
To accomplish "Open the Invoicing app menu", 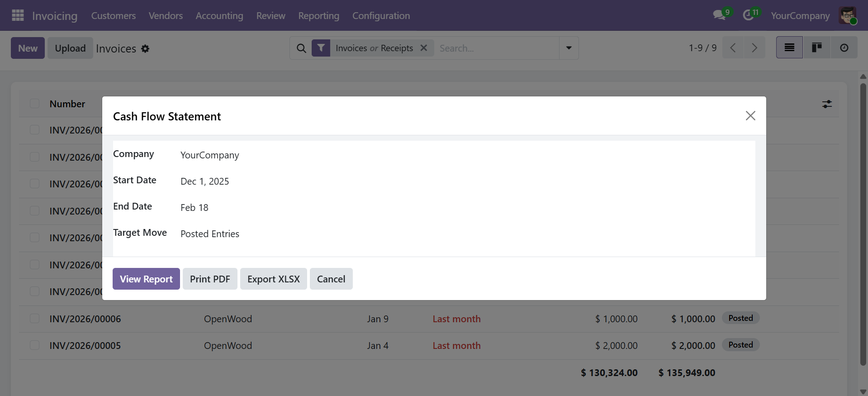I will 55,16.
